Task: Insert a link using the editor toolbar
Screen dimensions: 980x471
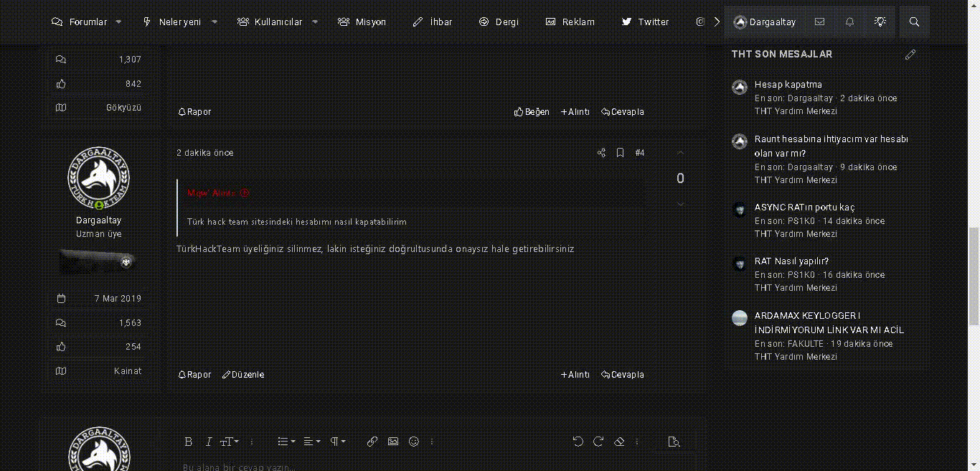Action: (372, 442)
